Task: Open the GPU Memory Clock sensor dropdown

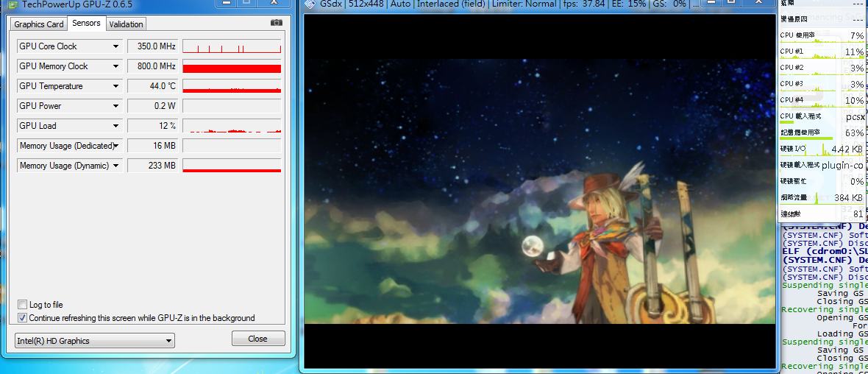Action: pos(115,66)
